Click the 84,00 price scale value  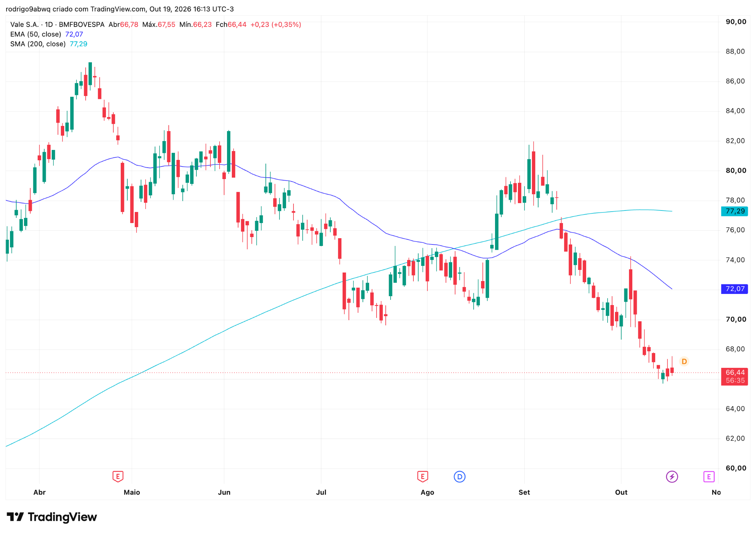click(x=736, y=111)
